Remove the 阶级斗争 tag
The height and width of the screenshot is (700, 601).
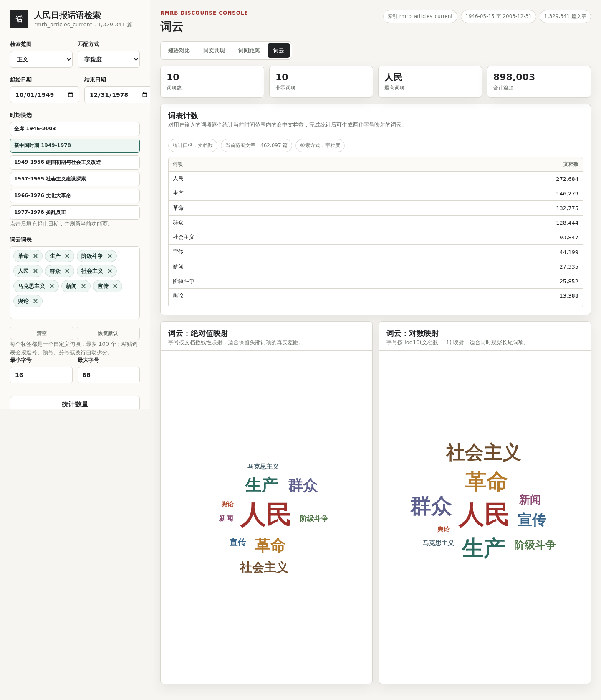(110, 256)
